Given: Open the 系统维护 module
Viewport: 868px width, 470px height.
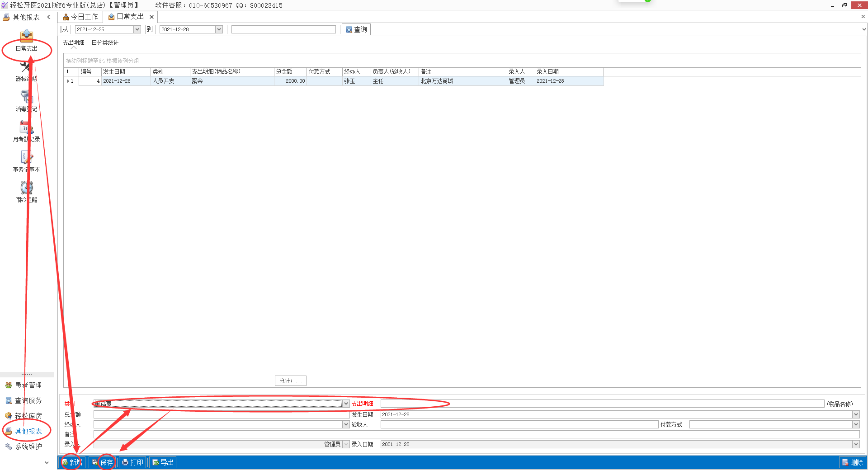Looking at the screenshot, I should [x=24, y=446].
